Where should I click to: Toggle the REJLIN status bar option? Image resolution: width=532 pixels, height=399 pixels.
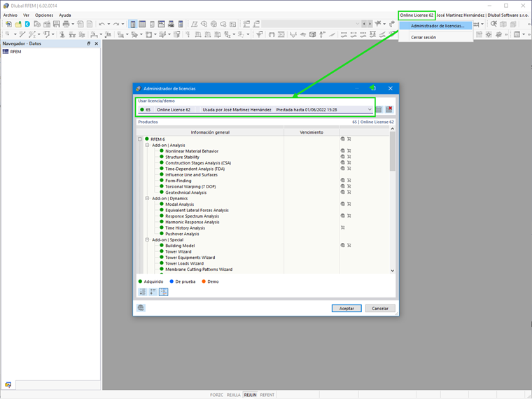[x=251, y=395]
